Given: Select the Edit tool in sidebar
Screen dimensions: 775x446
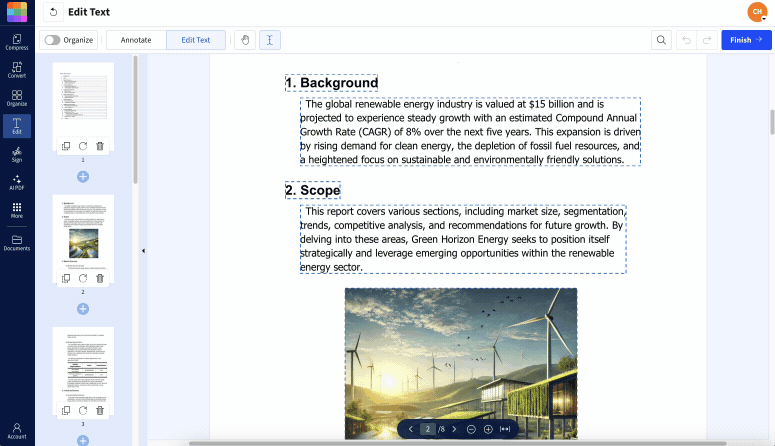Looking at the screenshot, I should pyautogui.click(x=17, y=126).
